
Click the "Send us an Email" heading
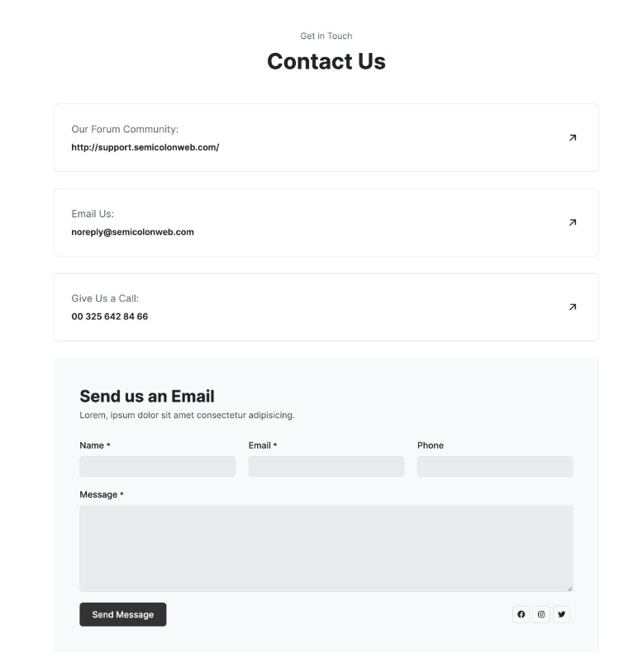coord(146,396)
